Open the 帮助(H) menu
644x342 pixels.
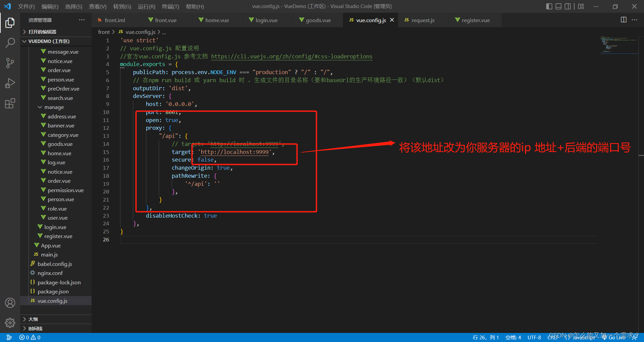195,6
